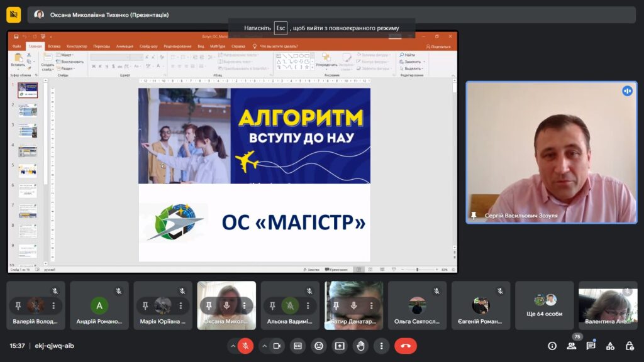Unmute the microphone in the call bar
The image size is (644, 362).
coord(246,346)
